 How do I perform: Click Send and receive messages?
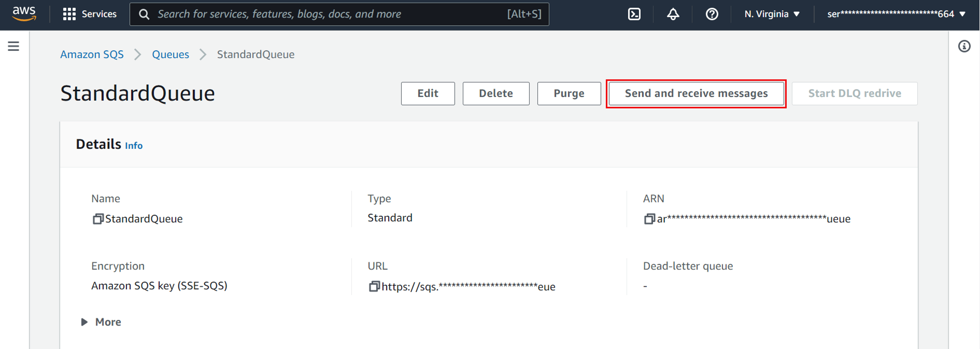click(x=696, y=93)
